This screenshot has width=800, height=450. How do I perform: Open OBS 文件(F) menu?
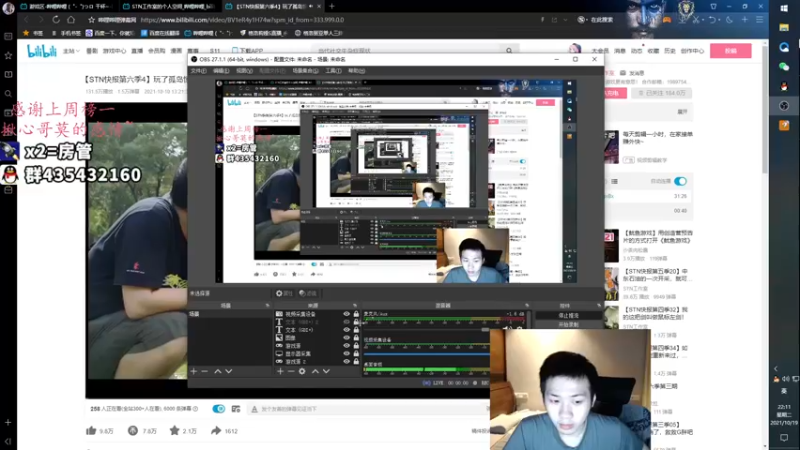198,70
